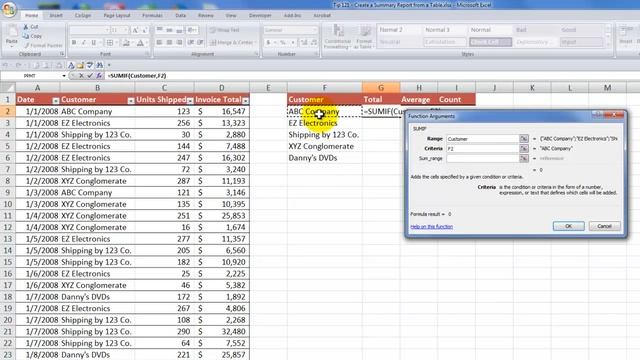Click the Percent Style icon
The height and width of the screenshot is (360, 640).
tap(282, 42)
